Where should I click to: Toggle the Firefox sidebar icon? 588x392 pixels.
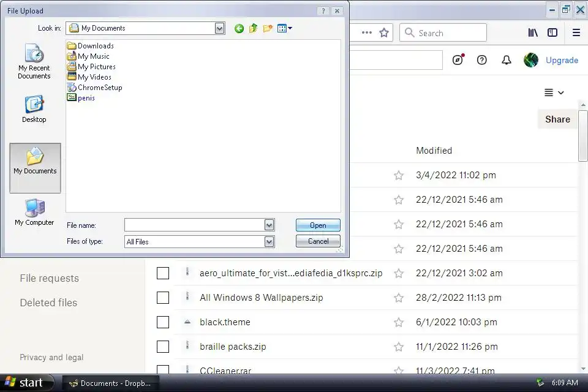tap(552, 32)
